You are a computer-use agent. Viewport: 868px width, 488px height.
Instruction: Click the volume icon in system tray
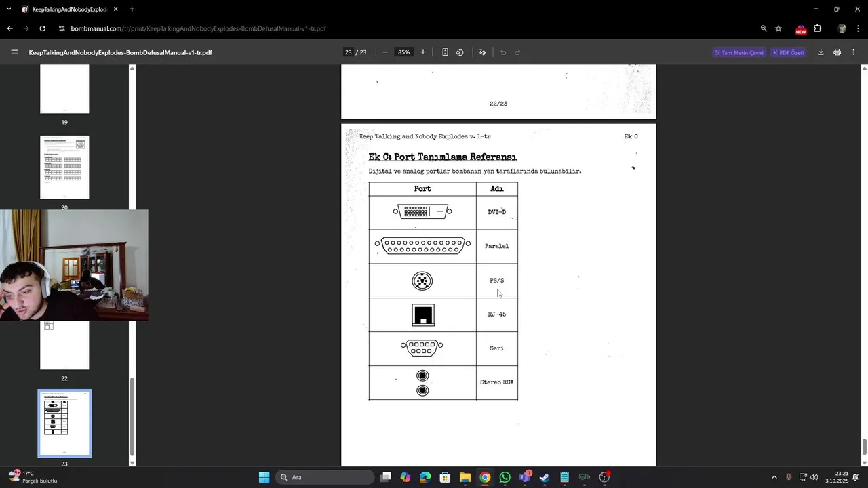coord(814,477)
